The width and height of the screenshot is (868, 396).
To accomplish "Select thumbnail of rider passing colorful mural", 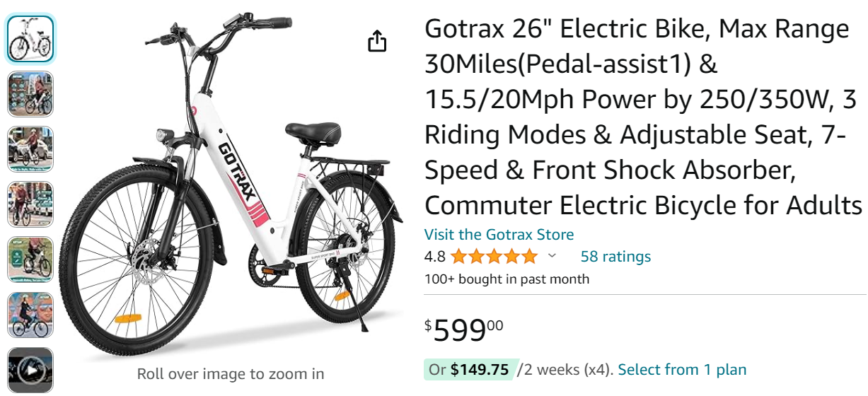I will (x=30, y=315).
